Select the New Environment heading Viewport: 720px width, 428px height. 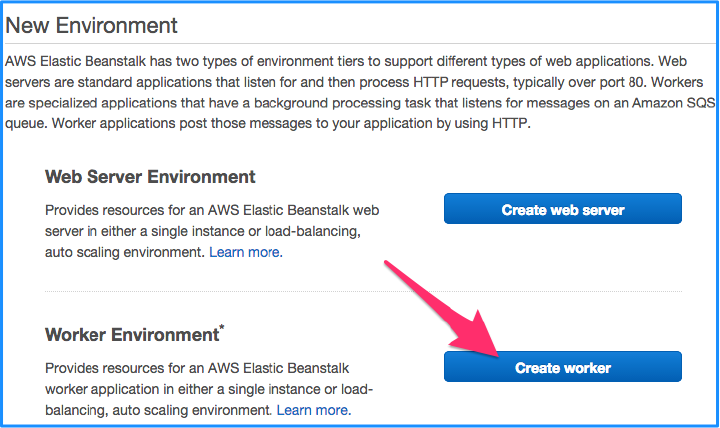click(x=91, y=25)
